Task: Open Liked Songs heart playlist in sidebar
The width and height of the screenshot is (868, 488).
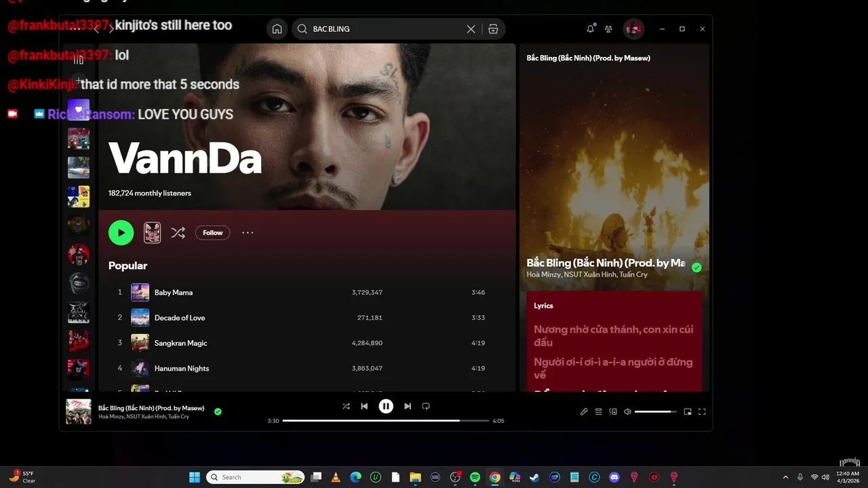Action: point(79,110)
